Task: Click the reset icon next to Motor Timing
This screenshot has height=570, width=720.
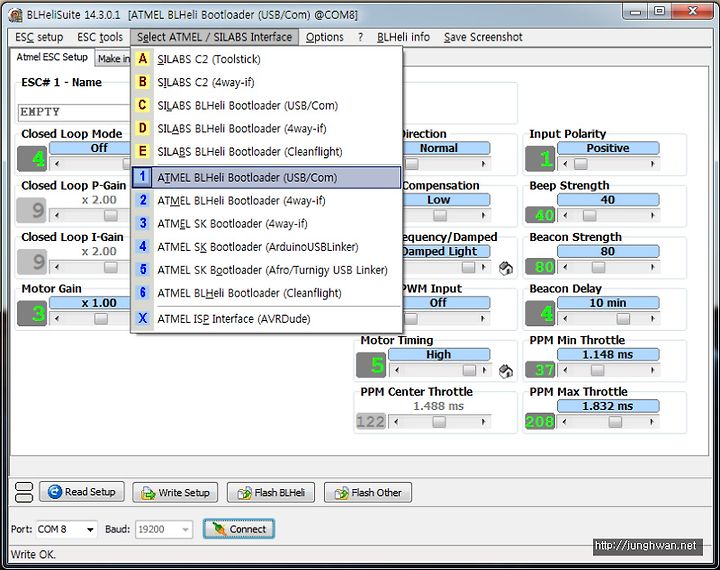Action: [506, 371]
